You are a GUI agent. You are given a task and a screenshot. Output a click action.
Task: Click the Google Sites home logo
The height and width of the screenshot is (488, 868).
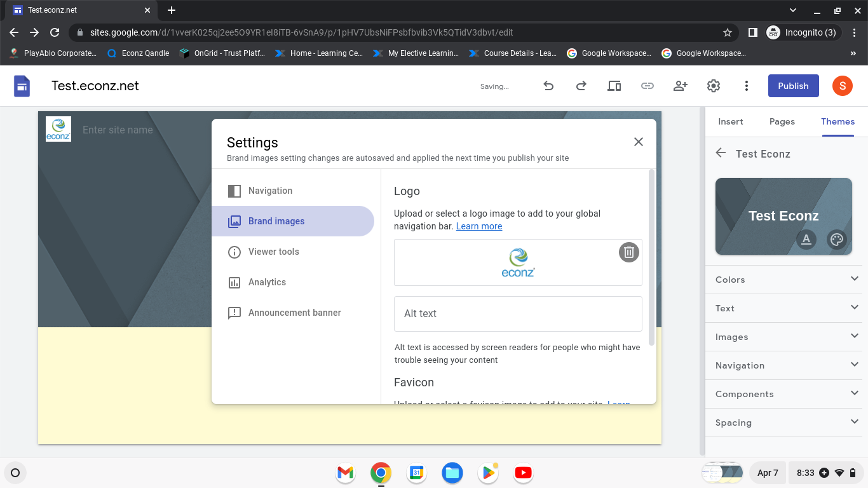tap(22, 86)
